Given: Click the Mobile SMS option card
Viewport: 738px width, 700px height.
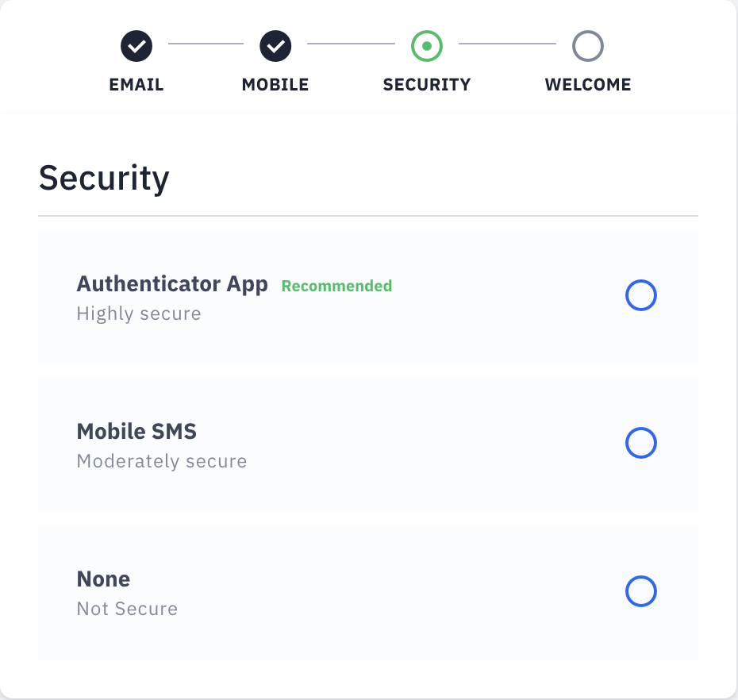Looking at the screenshot, I should (367, 444).
